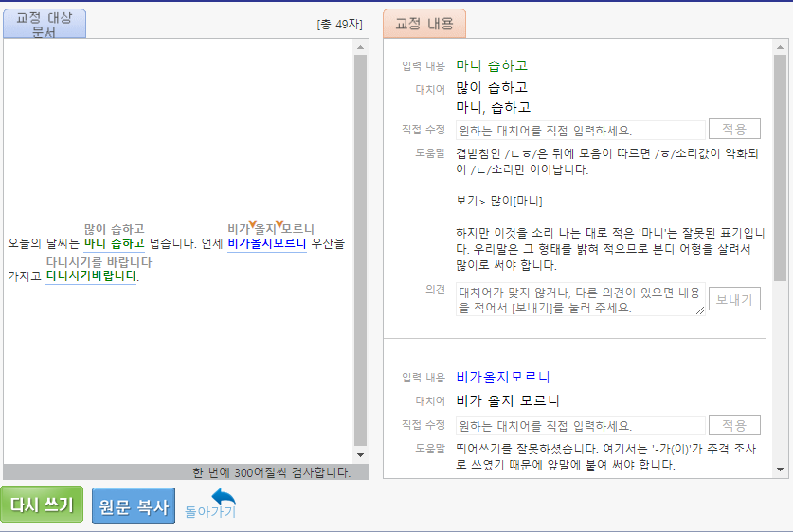
Task: Click the correction pane scrollbar thumb
Action: coord(780,168)
